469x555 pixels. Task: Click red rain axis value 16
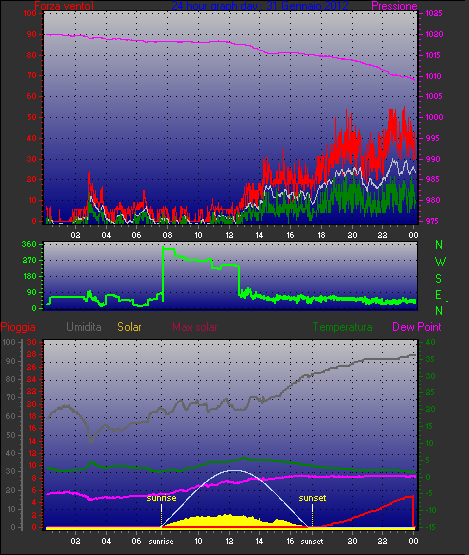32,429
